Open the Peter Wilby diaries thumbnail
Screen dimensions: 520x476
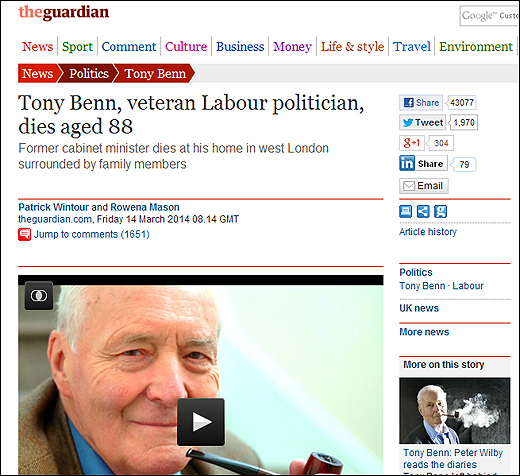pos(455,410)
